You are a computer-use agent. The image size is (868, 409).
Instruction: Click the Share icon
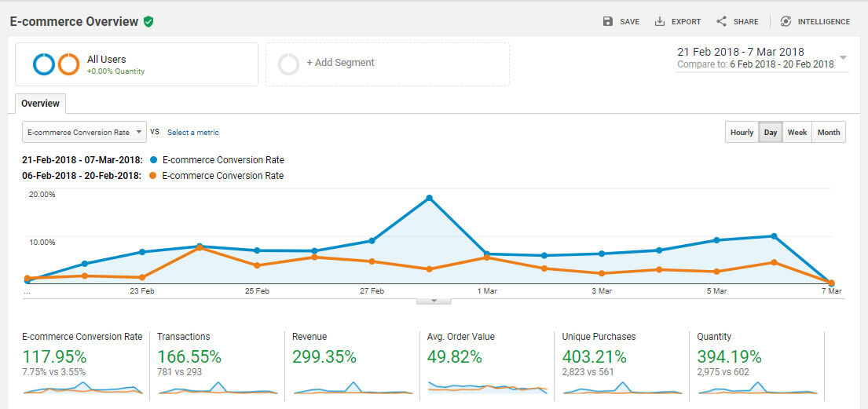tap(721, 21)
